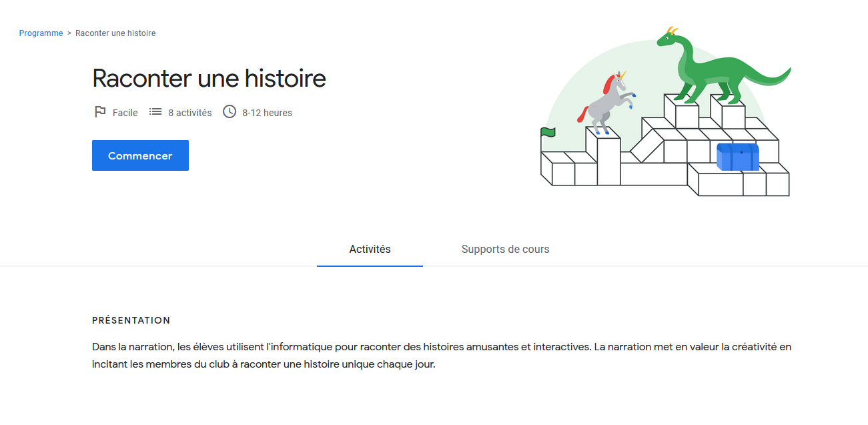Click the presentation paragraph starting 'Dans la narration'
The image size is (868, 425).
(442, 356)
